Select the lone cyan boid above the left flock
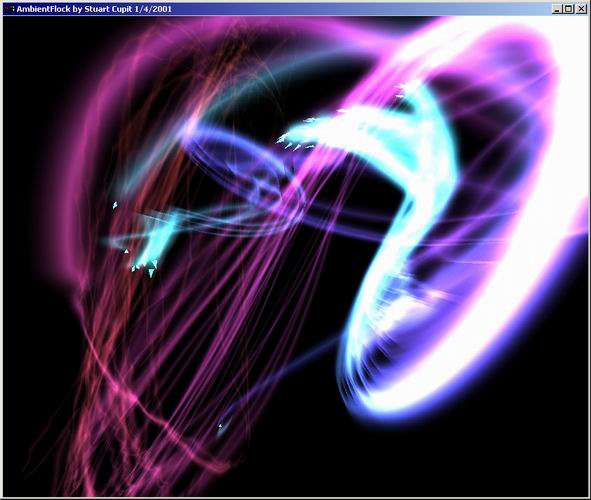Image resolution: width=591 pixels, height=500 pixels. pos(115,205)
